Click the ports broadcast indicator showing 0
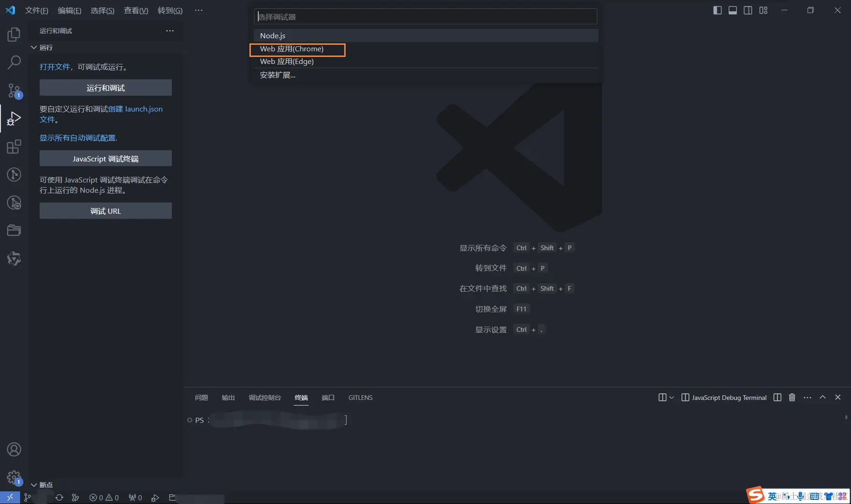851x504 pixels. point(135,497)
